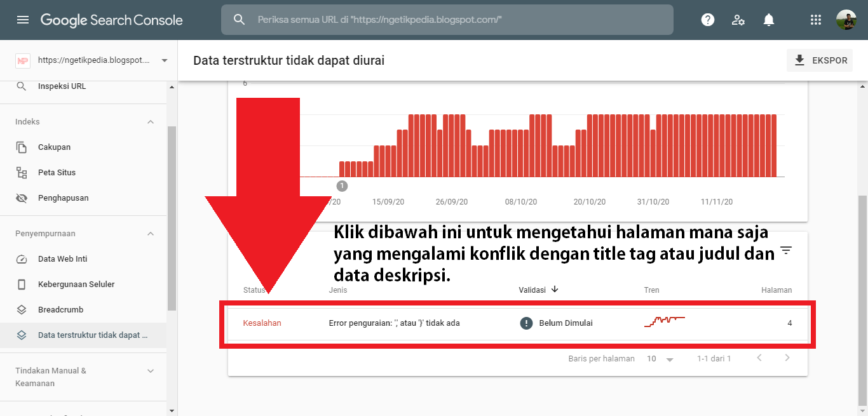Go to previous table page
Screen dimensions: 868x416
click(759, 358)
